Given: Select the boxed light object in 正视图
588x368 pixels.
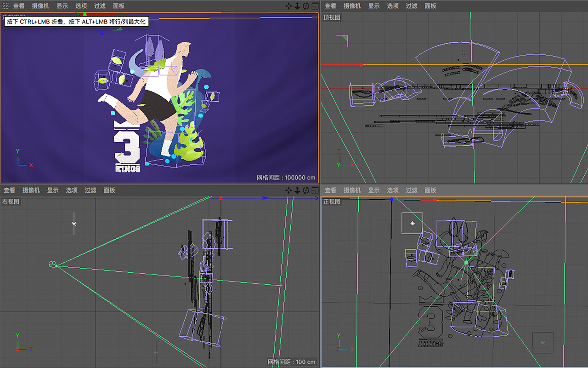Looking at the screenshot, I should click(x=412, y=223).
